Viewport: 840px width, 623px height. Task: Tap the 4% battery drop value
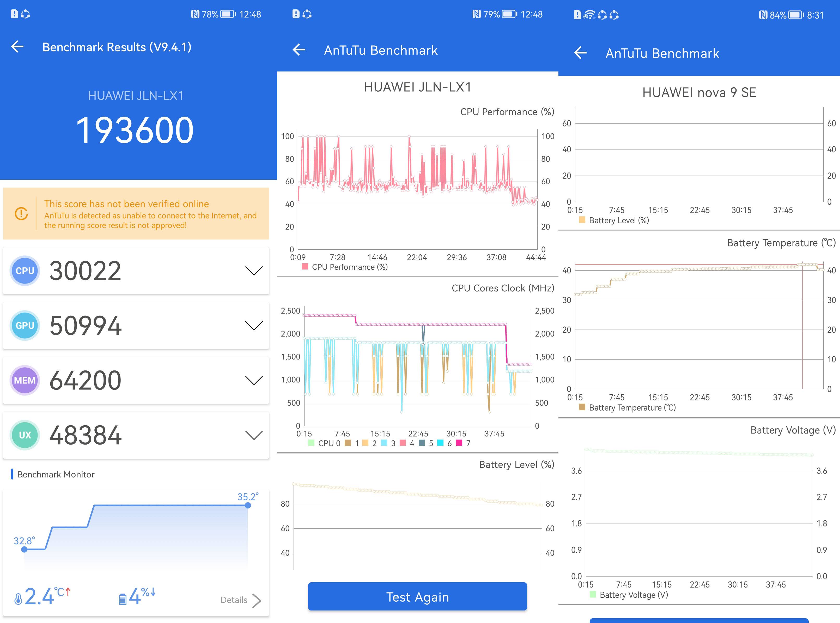pos(135,597)
